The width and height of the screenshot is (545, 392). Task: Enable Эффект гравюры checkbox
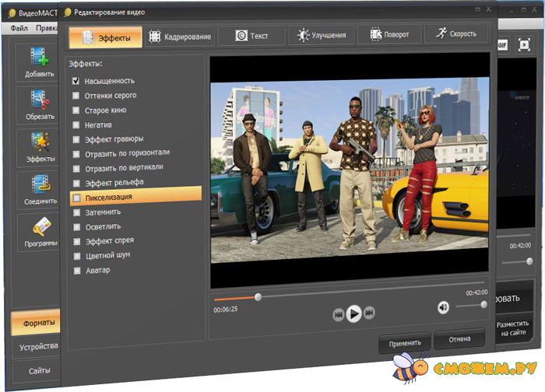point(76,139)
